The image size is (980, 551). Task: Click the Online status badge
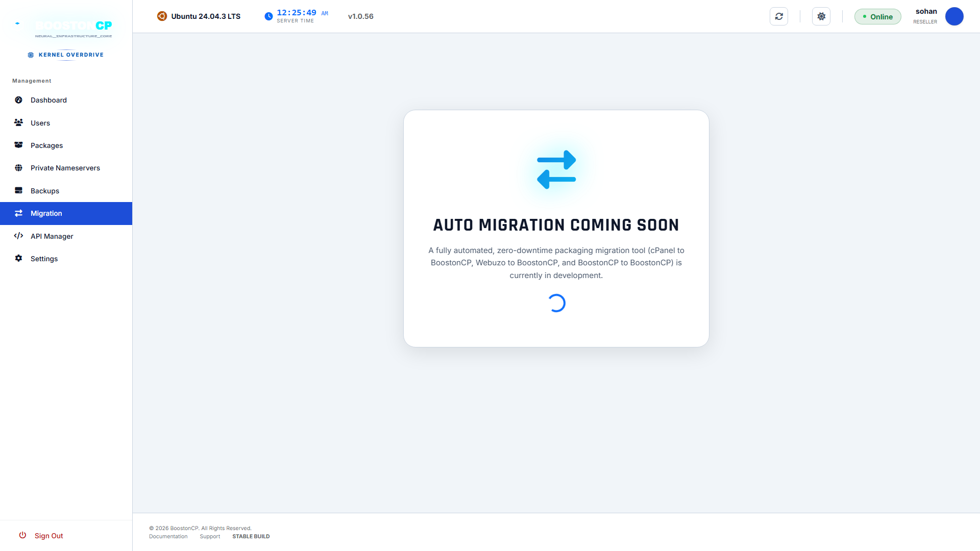coord(877,16)
